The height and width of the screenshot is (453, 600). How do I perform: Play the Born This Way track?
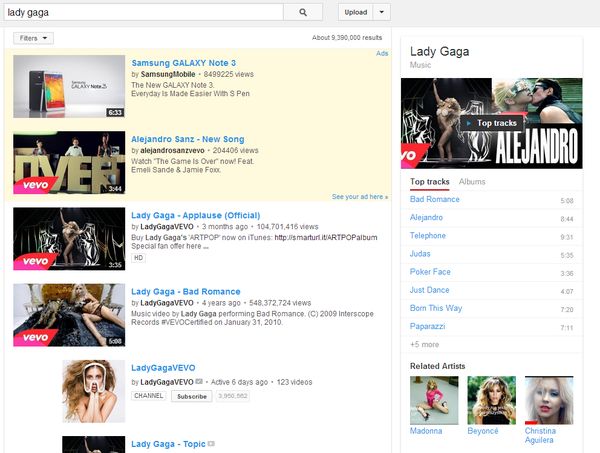pos(491,308)
